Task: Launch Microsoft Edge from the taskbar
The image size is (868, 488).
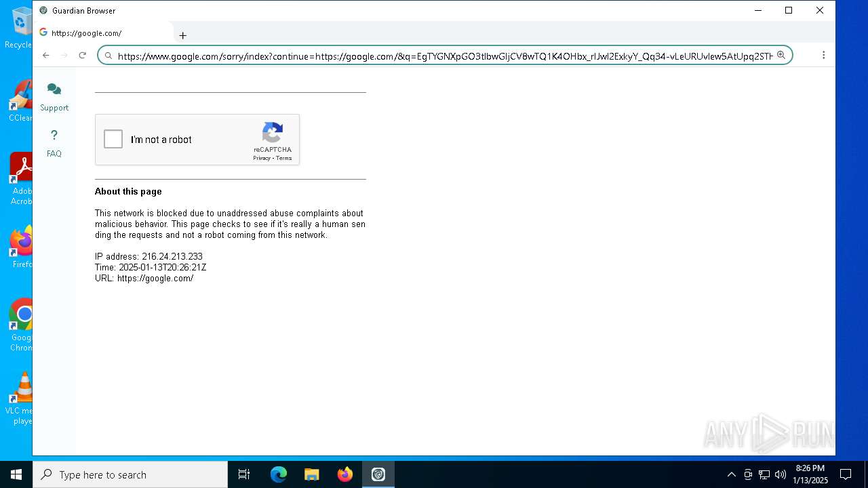Action: point(279,474)
